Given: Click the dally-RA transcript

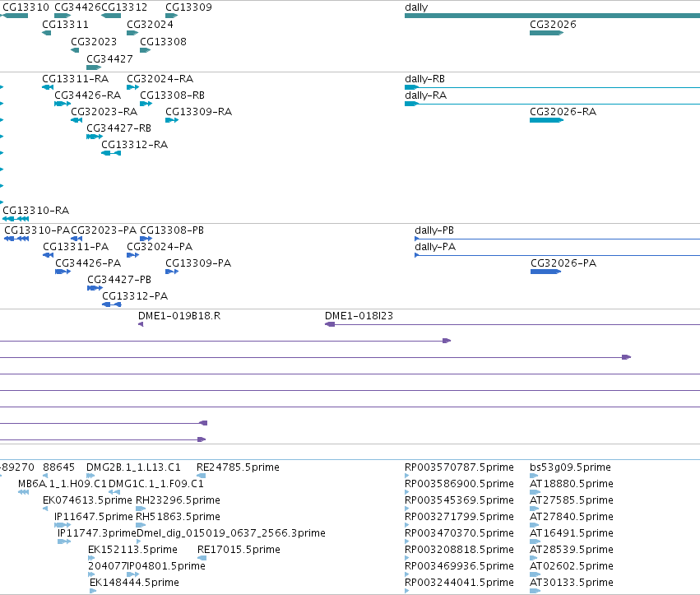Looking at the screenshot, I should pos(552,104).
